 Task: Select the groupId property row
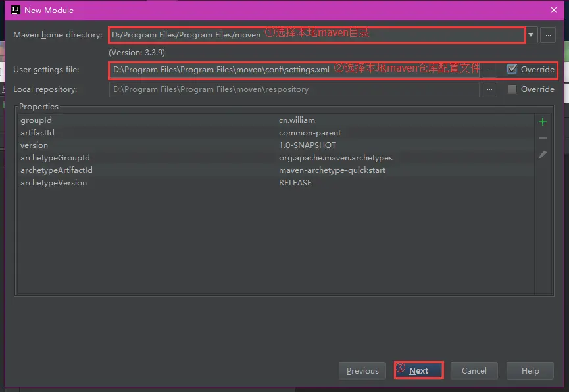pos(132,120)
